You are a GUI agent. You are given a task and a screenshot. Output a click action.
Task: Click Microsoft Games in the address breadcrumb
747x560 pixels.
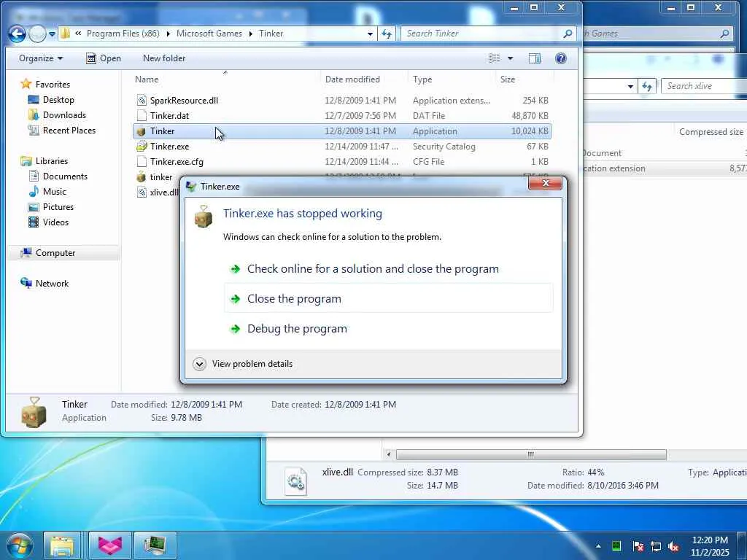coord(209,34)
